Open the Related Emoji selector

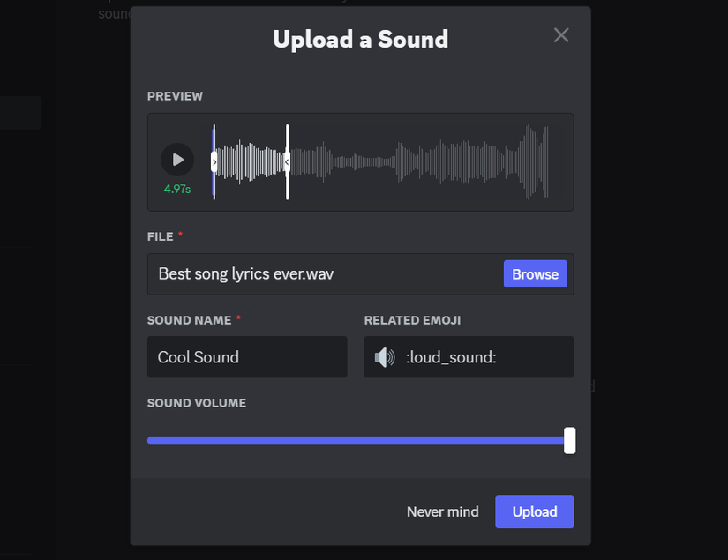tap(468, 356)
